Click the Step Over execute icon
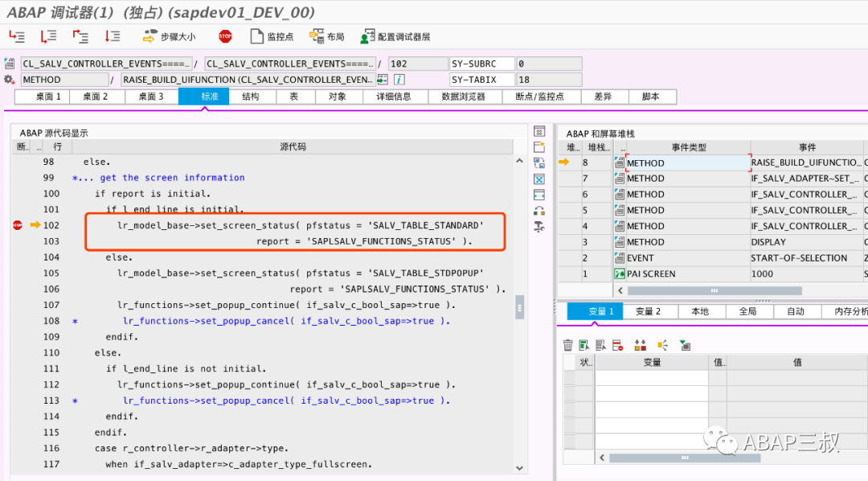Screen dimensions: 868x481 click(x=48, y=36)
